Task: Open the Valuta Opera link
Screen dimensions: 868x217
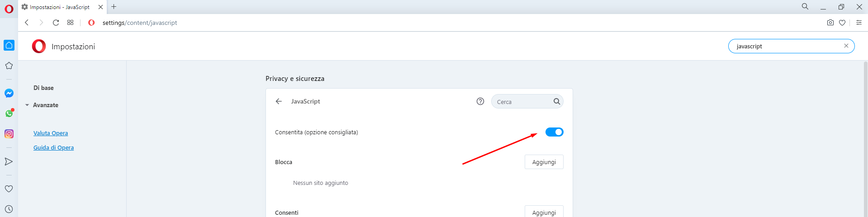Action: 51,133
